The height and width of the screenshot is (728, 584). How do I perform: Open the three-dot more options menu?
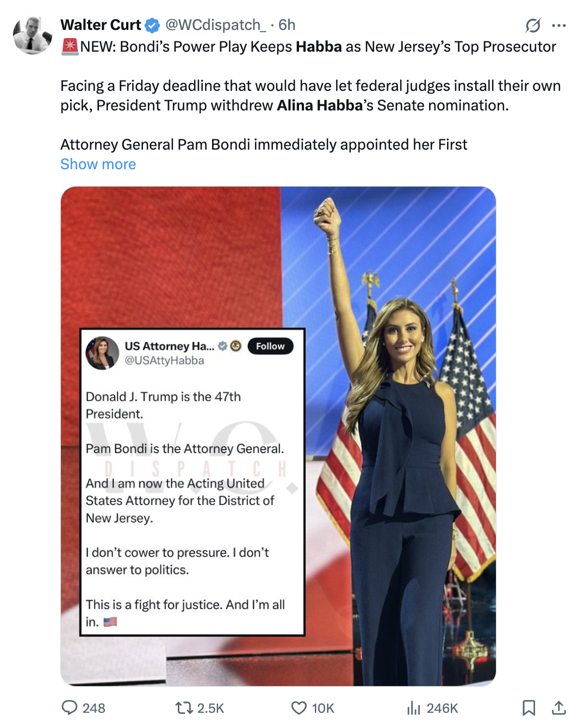559,26
